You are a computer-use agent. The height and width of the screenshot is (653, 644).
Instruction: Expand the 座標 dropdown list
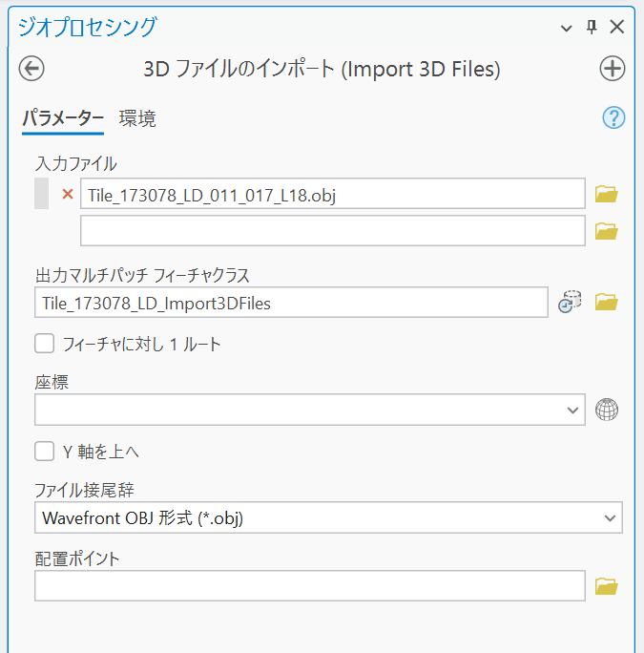(x=572, y=410)
